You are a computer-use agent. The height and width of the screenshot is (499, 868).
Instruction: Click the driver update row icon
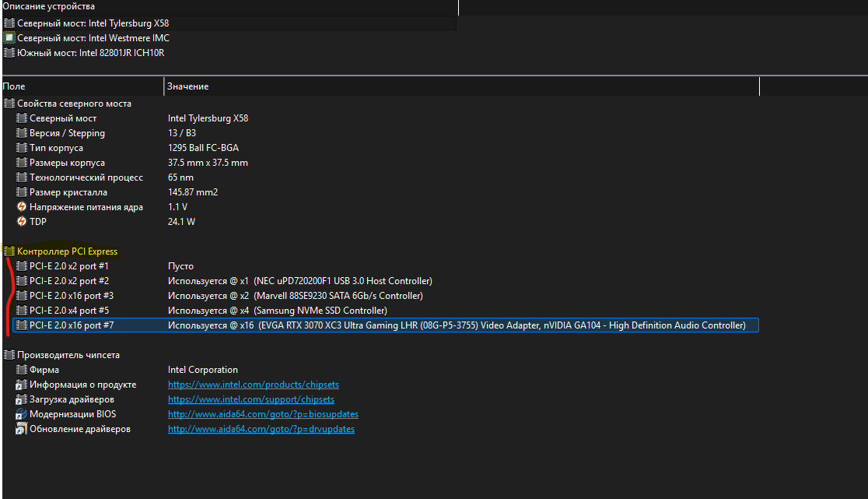point(22,429)
